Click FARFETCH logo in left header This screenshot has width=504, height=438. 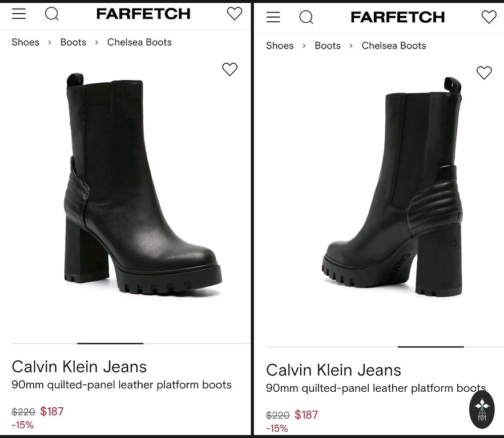pos(143,14)
